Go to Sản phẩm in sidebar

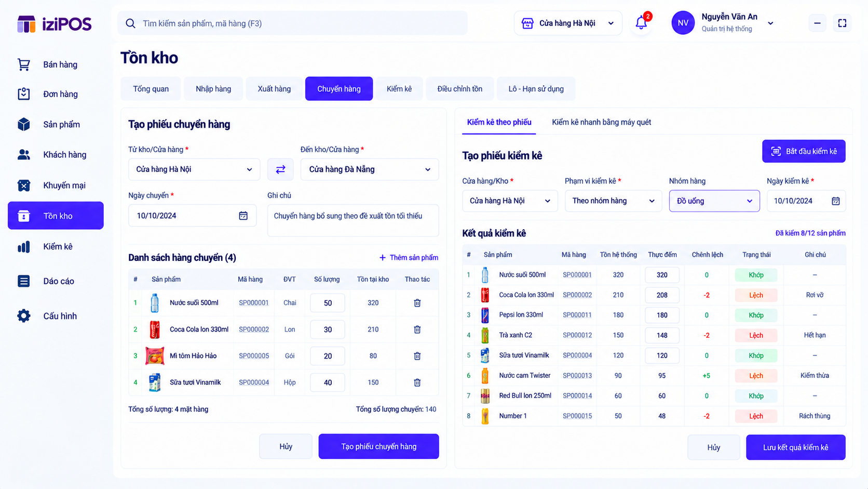[56, 124]
